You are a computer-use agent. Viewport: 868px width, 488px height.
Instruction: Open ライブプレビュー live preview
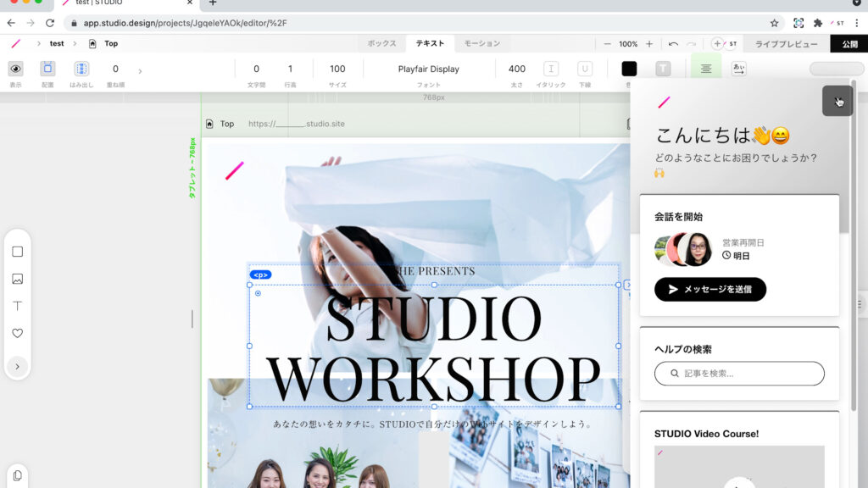[786, 44]
